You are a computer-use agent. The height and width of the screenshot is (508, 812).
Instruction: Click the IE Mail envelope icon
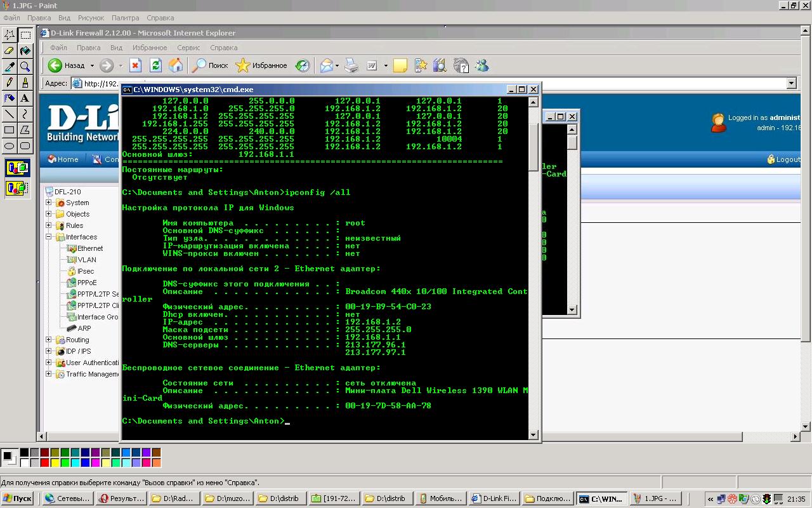tap(327, 65)
